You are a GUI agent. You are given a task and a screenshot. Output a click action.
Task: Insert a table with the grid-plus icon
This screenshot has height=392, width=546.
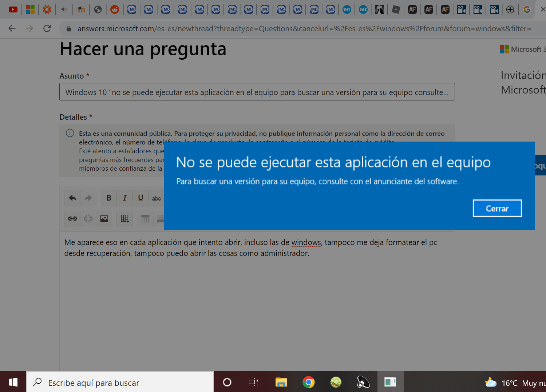point(125,219)
